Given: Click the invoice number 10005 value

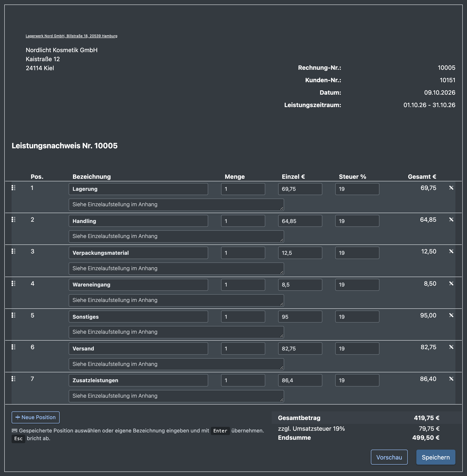Looking at the screenshot, I should point(446,68).
